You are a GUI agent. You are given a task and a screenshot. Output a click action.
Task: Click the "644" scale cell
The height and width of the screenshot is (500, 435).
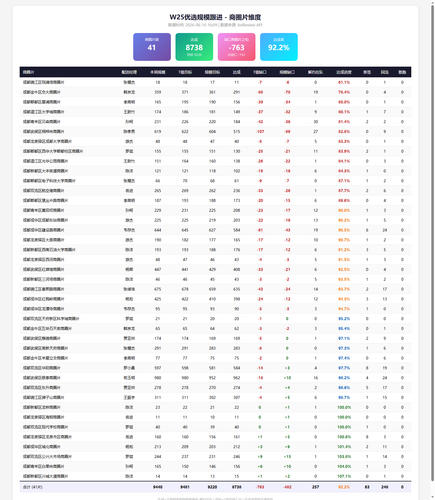click(x=158, y=230)
